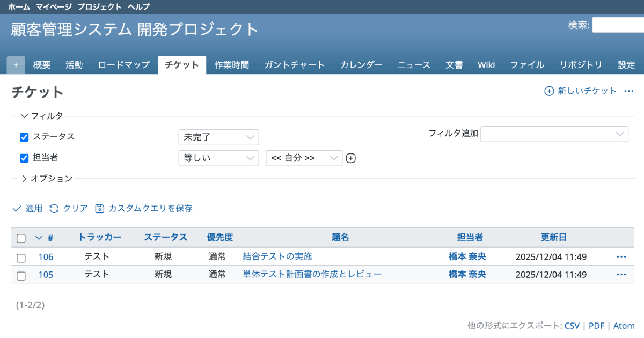Sort tickets by 更新日 column header

coord(553,237)
